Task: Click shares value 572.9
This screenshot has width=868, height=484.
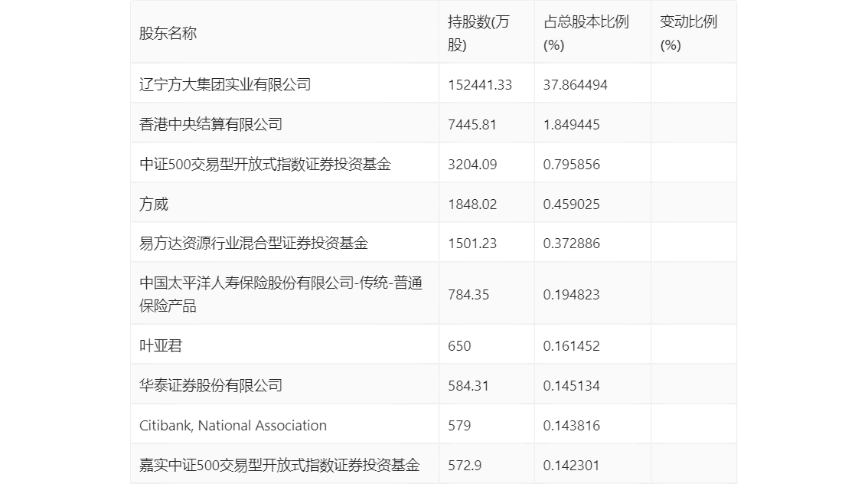Action: pos(465,465)
